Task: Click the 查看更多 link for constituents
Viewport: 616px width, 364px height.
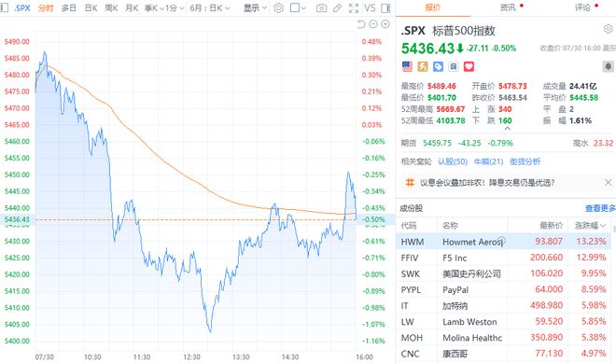Action: [x=600, y=208]
